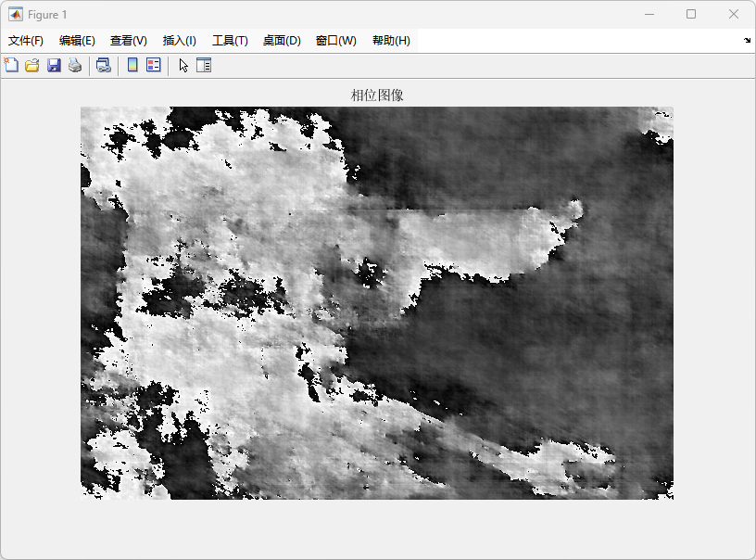Viewport: 756px width, 560px height.
Task: Expand the 插入(I) menu
Action: tap(180, 41)
